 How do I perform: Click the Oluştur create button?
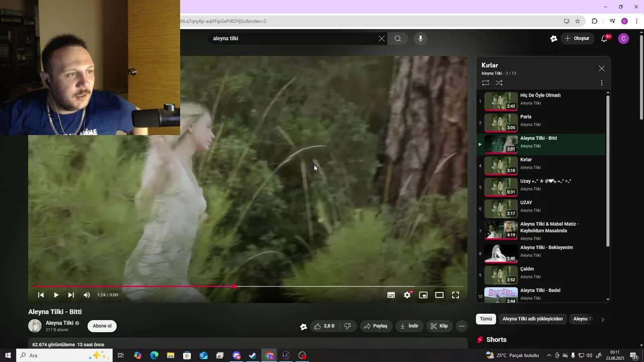coord(577,39)
